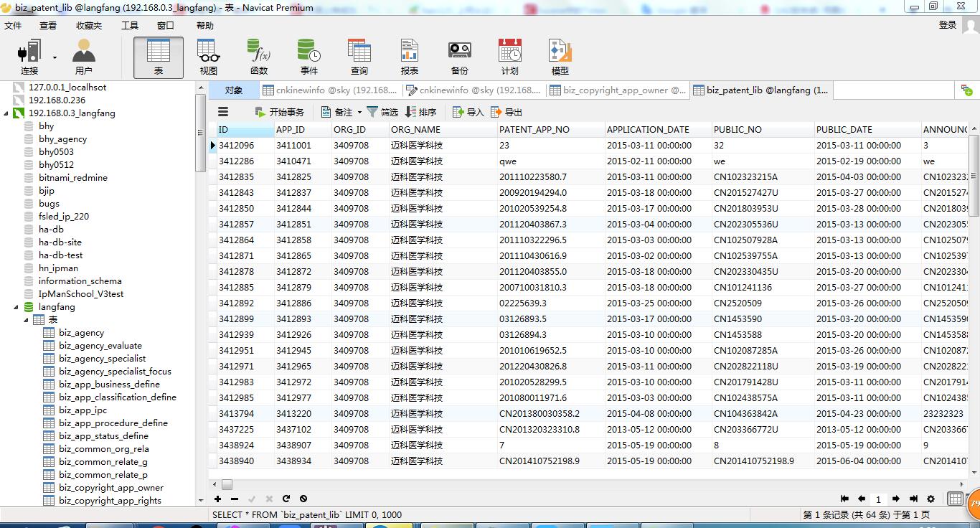This screenshot has height=528, width=980.
Task: Click 导入 (Import) button
Action: 468,112
